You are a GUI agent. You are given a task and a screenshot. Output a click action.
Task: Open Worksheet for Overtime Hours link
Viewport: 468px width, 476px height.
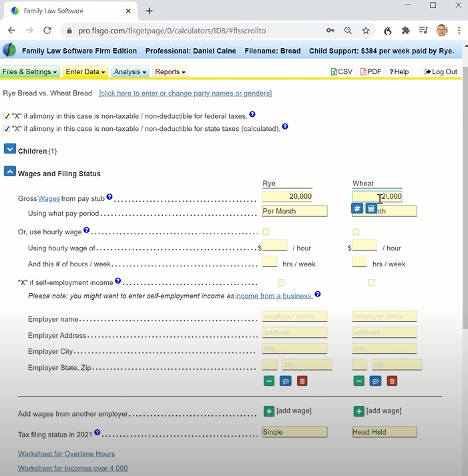click(66, 454)
